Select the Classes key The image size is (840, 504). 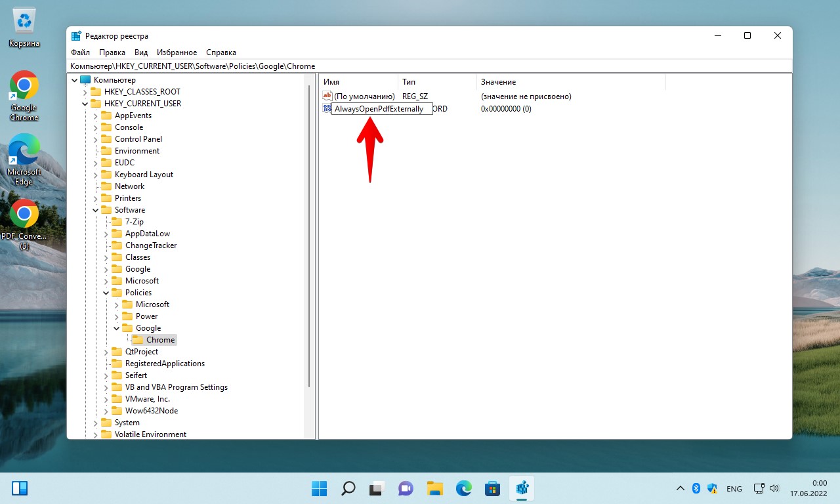pos(138,257)
